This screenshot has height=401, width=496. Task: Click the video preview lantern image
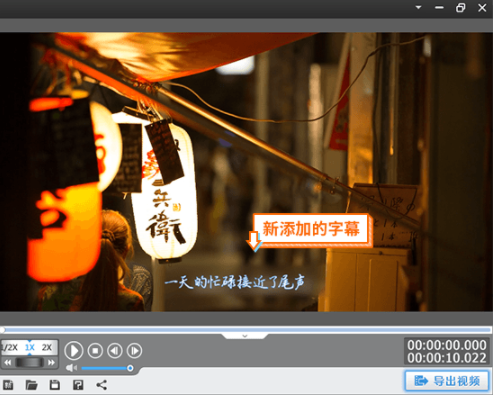(x=246, y=172)
